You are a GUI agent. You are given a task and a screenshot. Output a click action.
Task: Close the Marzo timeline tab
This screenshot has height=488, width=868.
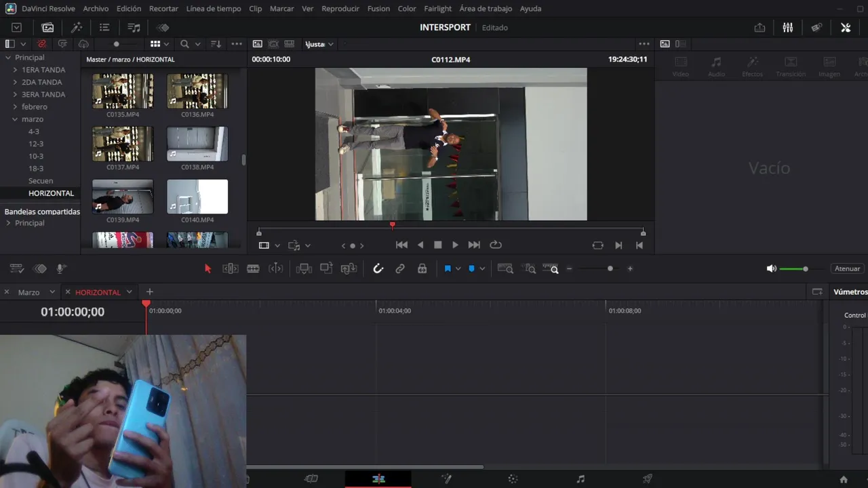pos(7,292)
